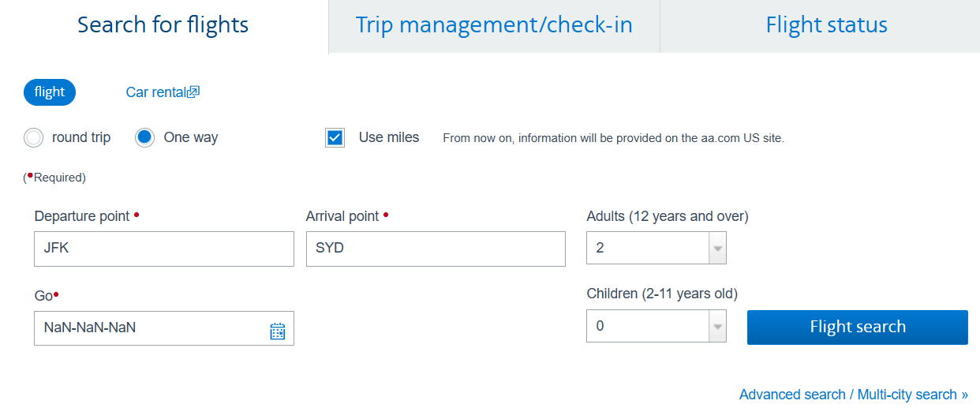Click the 'Use miles' label text
980x408 pixels.
point(389,137)
